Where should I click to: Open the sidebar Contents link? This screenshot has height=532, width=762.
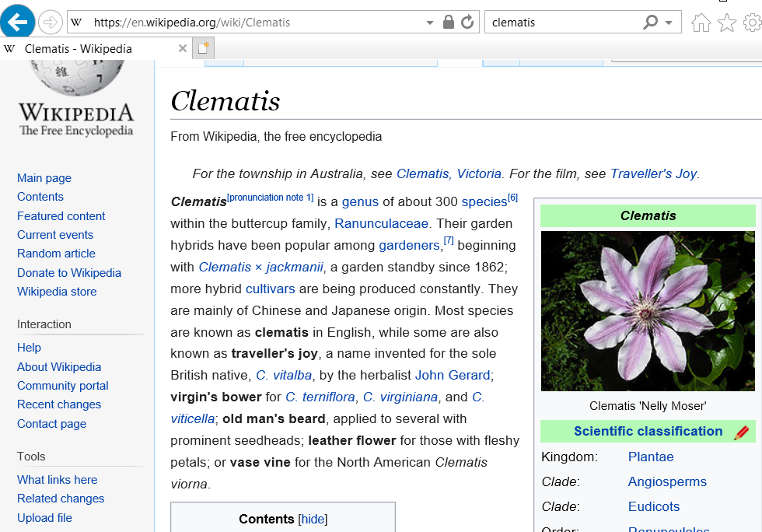(x=40, y=197)
